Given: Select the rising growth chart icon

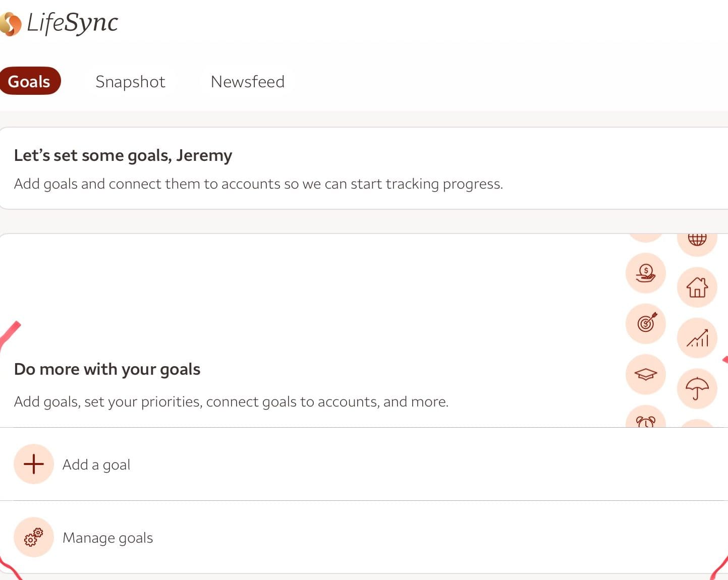Looking at the screenshot, I should (x=697, y=338).
